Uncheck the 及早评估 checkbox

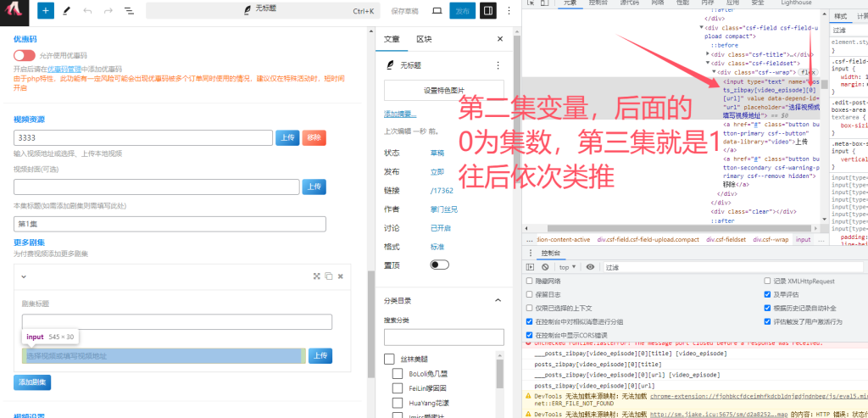pyautogui.click(x=767, y=294)
